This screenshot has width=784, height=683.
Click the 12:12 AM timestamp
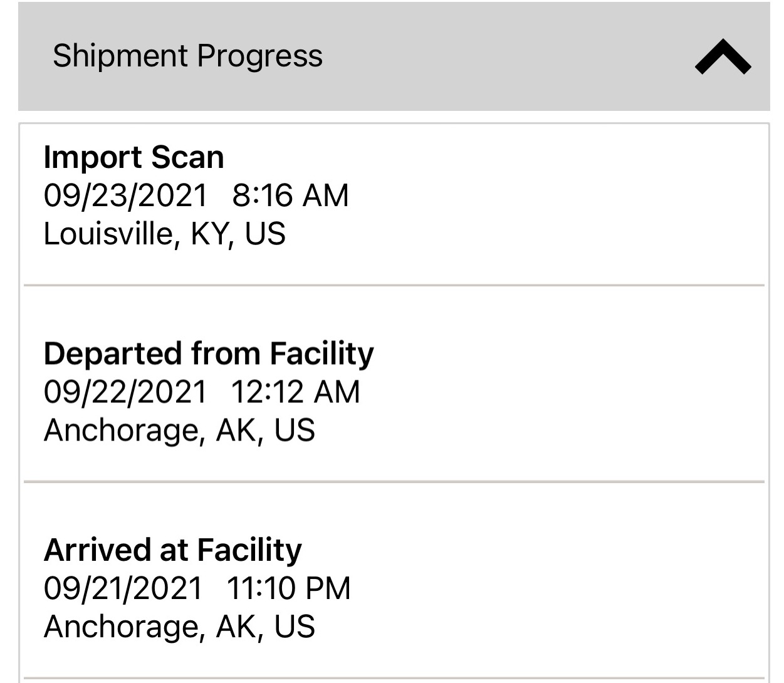click(x=295, y=392)
